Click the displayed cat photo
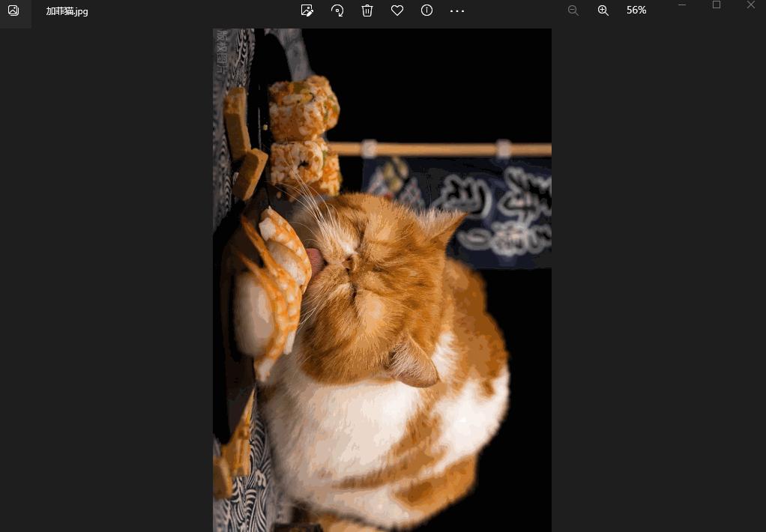This screenshot has height=532, width=766. 382,280
